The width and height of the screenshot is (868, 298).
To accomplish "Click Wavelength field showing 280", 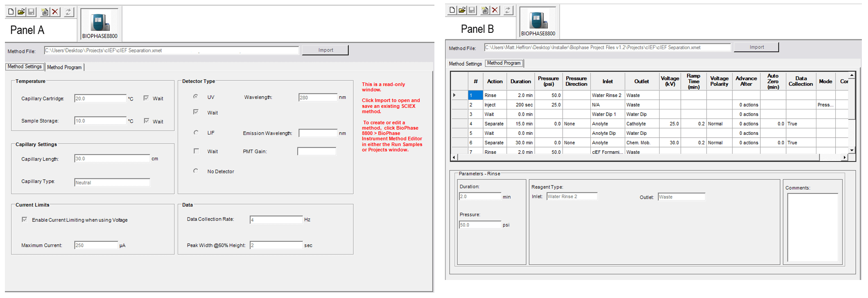I will click(x=318, y=98).
